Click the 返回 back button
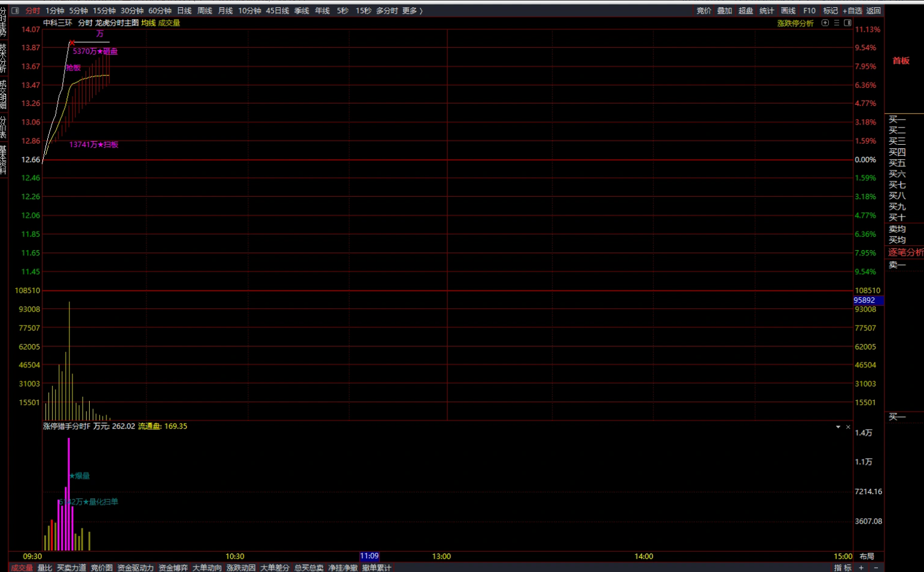 pos(874,11)
